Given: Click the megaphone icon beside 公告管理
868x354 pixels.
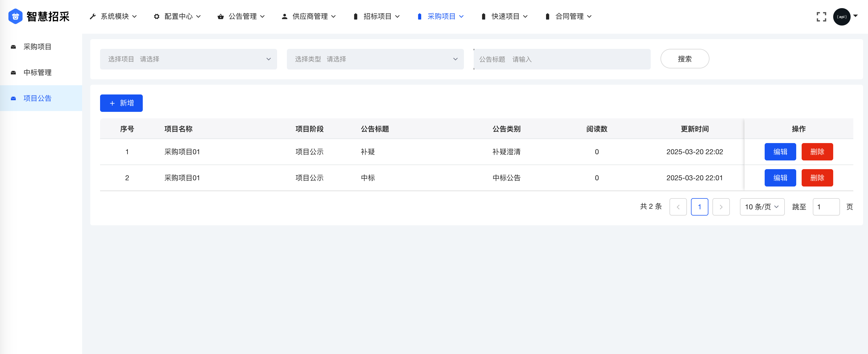Looking at the screenshot, I should tap(221, 16).
